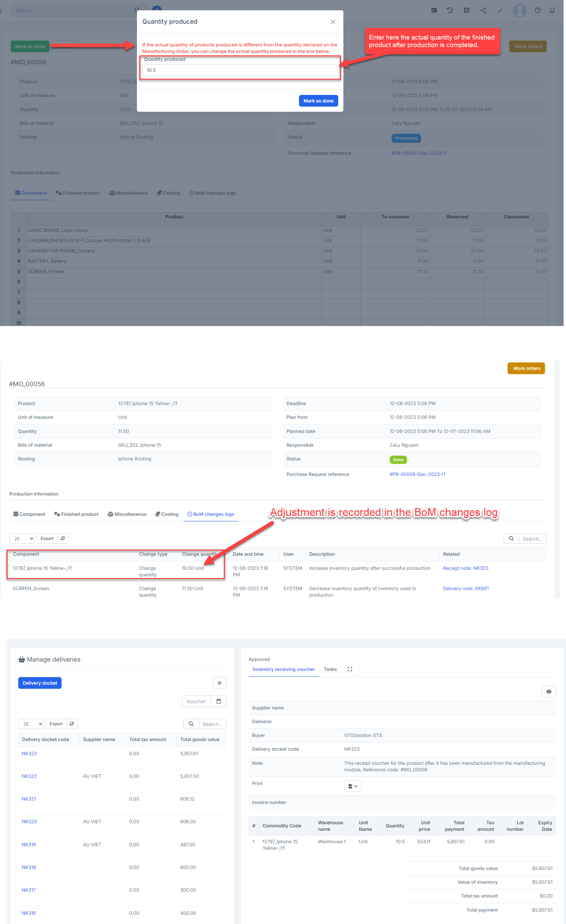Viewport: 566px width, 924px height.
Task: Toggle deliveries panel with double-chevron button
Action: [x=219, y=683]
